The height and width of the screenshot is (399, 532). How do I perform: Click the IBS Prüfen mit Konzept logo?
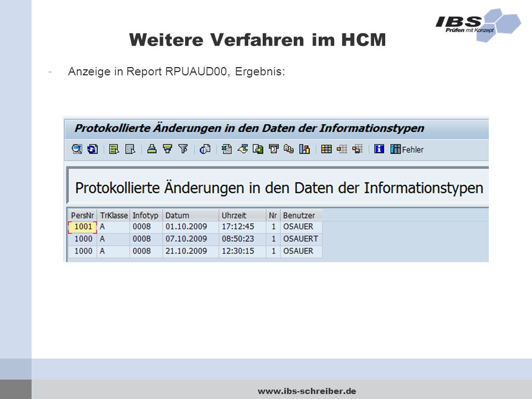pyautogui.click(x=478, y=25)
